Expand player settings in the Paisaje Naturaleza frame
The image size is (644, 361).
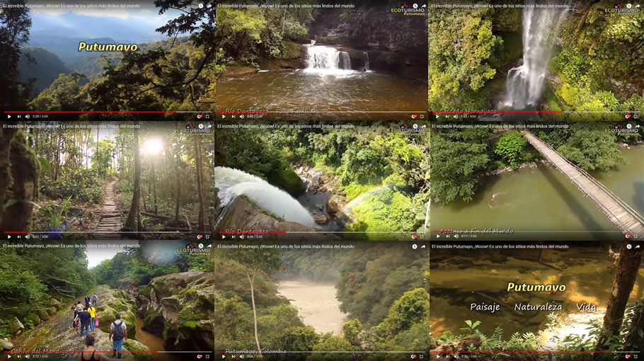[x=628, y=356]
